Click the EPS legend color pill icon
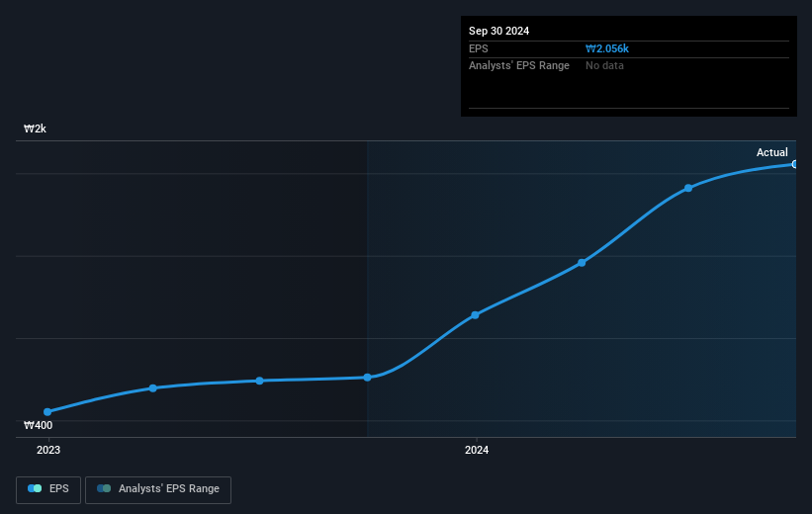 pos(35,488)
